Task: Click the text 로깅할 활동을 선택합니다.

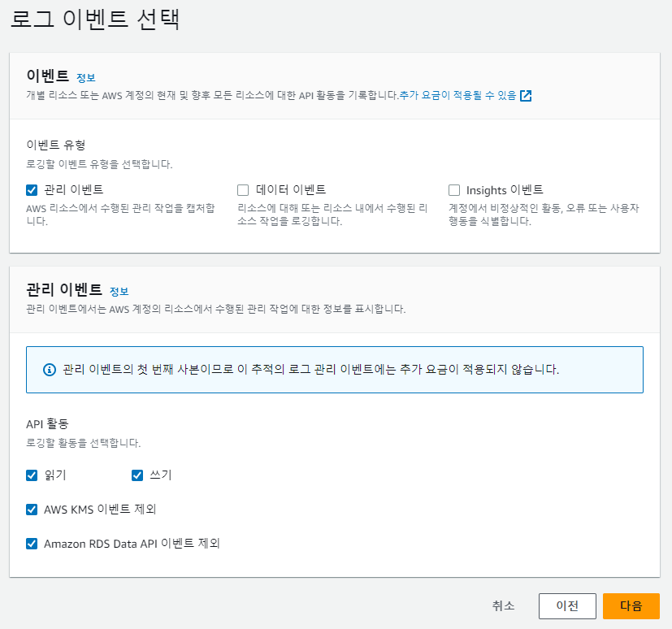Action: pos(83,443)
